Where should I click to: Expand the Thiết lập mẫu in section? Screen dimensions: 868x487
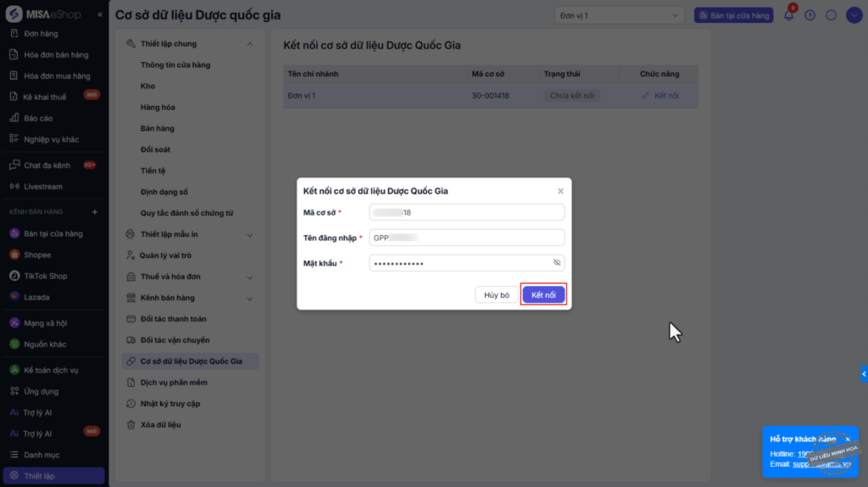point(249,234)
